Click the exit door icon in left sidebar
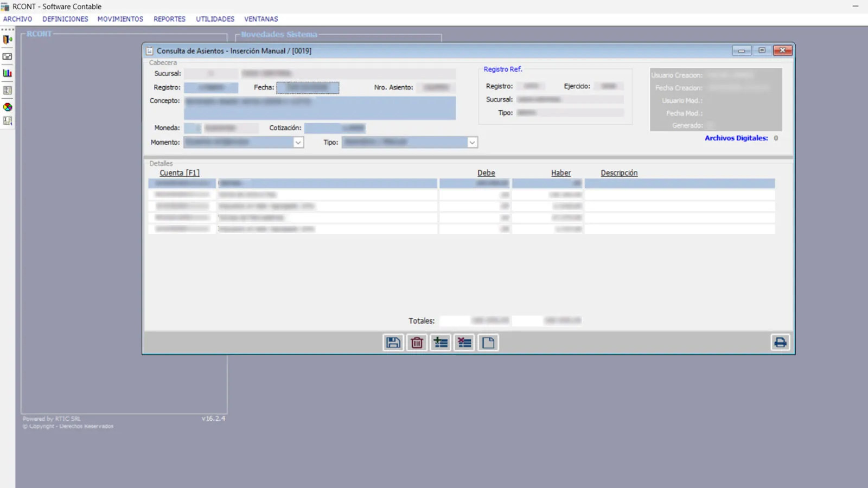This screenshot has width=868, height=488. pyautogui.click(x=8, y=40)
